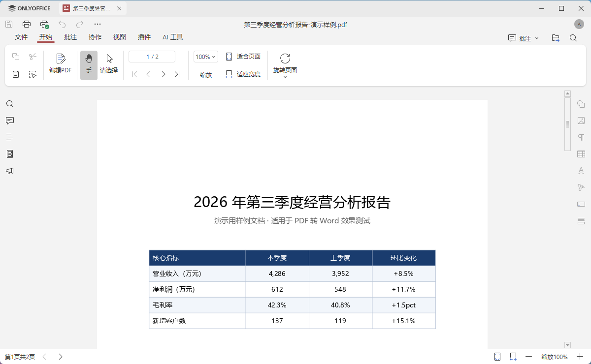Click the scrollbar up arrow

[567, 93]
